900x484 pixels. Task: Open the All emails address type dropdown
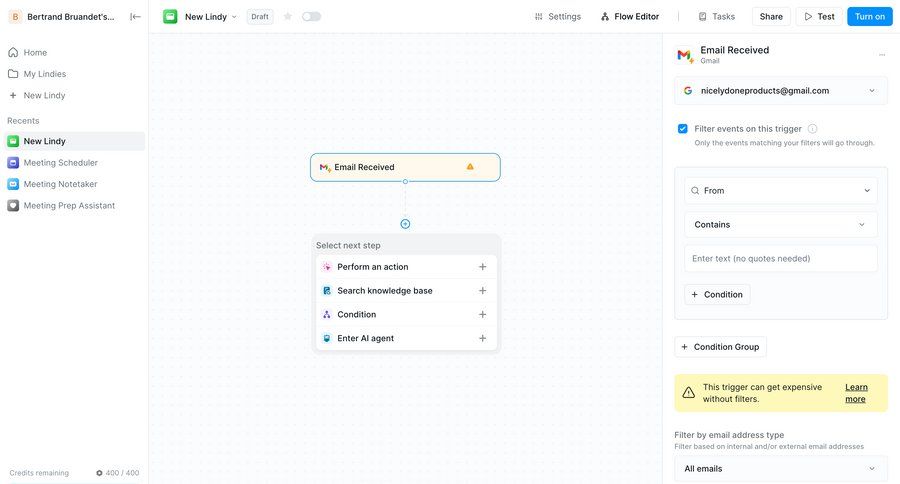pos(781,468)
